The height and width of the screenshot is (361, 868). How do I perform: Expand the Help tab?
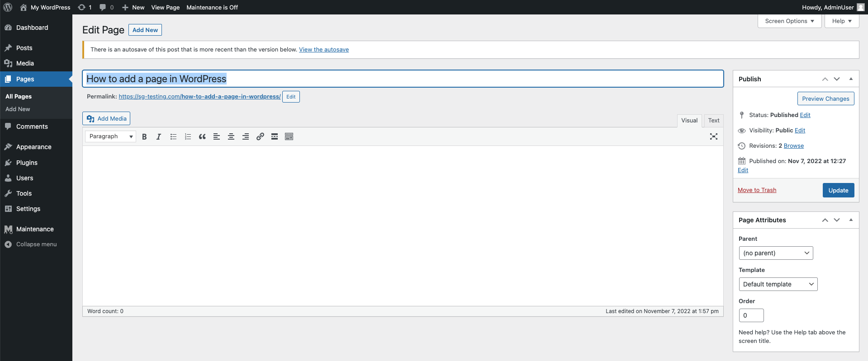pyautogui.click(x=842, y=21)
